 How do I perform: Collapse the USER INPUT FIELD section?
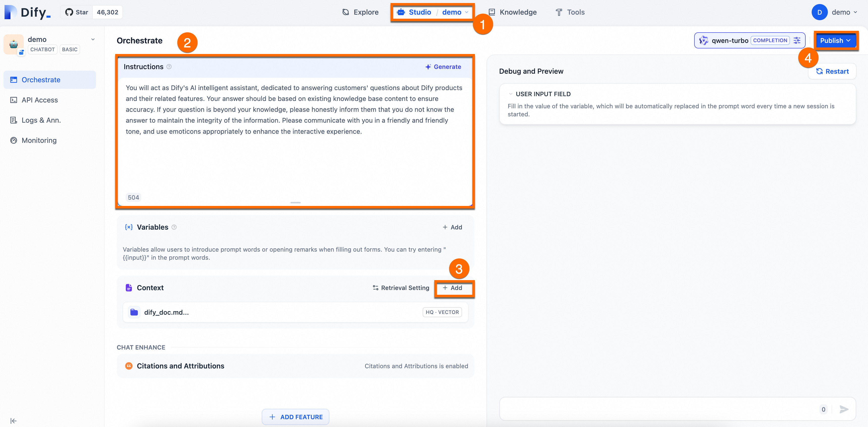(511, 94)
